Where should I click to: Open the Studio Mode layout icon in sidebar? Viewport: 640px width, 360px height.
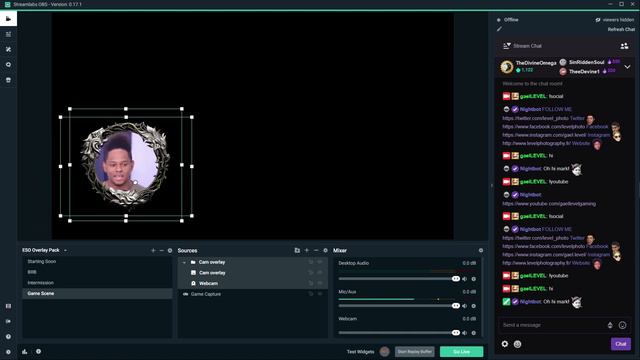point(8,306)
